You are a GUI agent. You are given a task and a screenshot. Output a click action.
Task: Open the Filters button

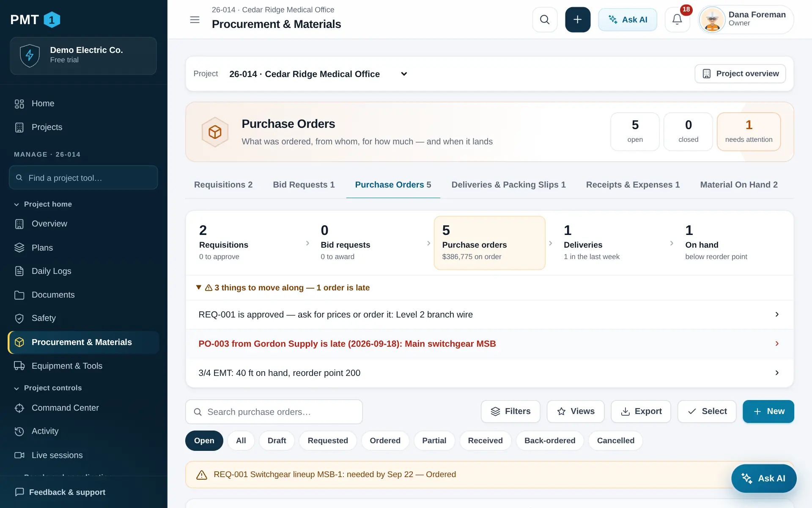click(510, 411)
